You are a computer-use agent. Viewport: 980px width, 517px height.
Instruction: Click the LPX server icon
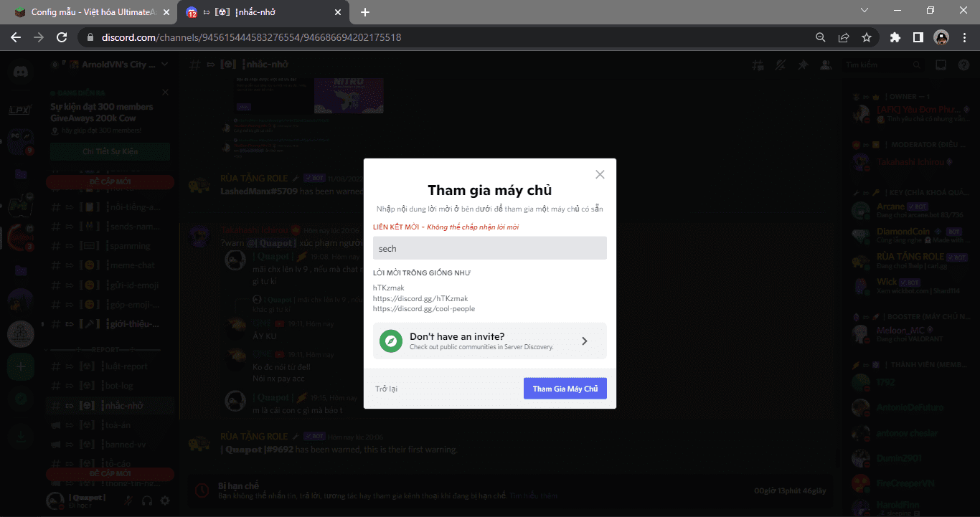coord(19,110)
